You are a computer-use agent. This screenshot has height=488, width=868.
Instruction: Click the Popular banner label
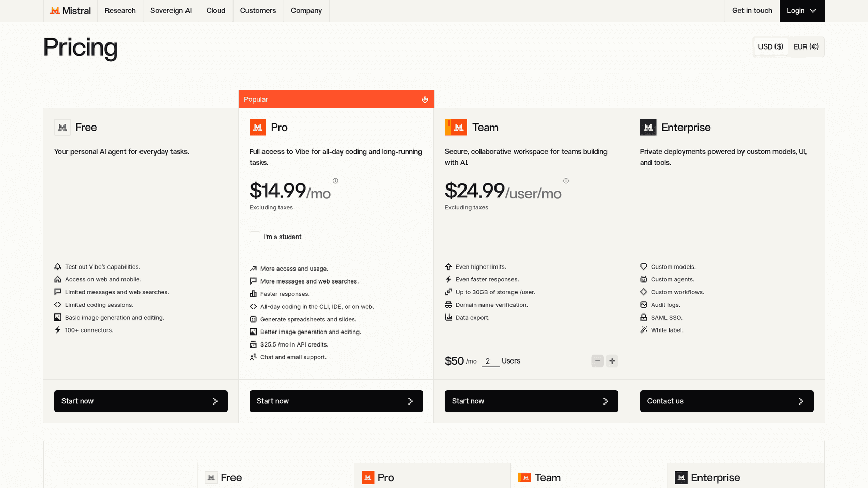pos(256,100)
